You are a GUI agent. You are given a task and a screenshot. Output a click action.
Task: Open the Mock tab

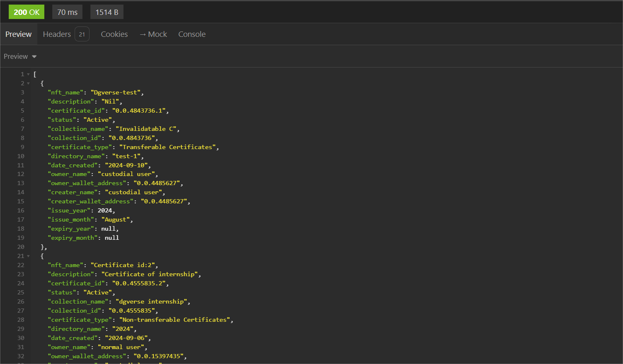coord(157,34)
